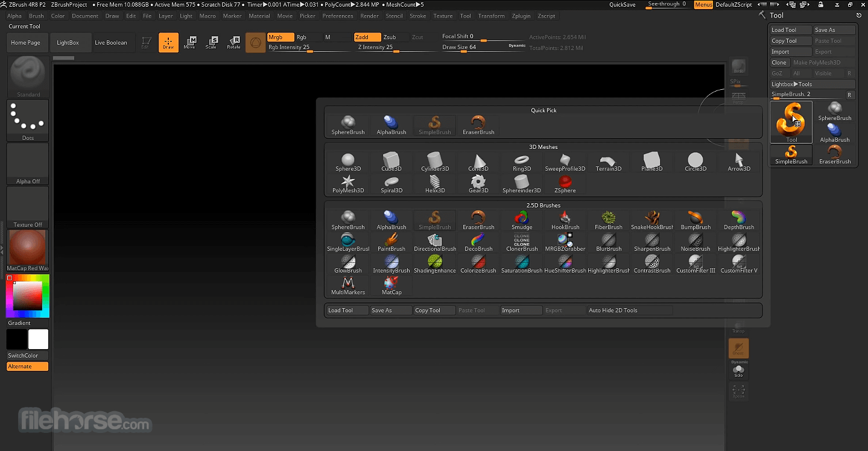
Task: Select the SweepProfile3D tool
Action: click(x=565, y=162)
